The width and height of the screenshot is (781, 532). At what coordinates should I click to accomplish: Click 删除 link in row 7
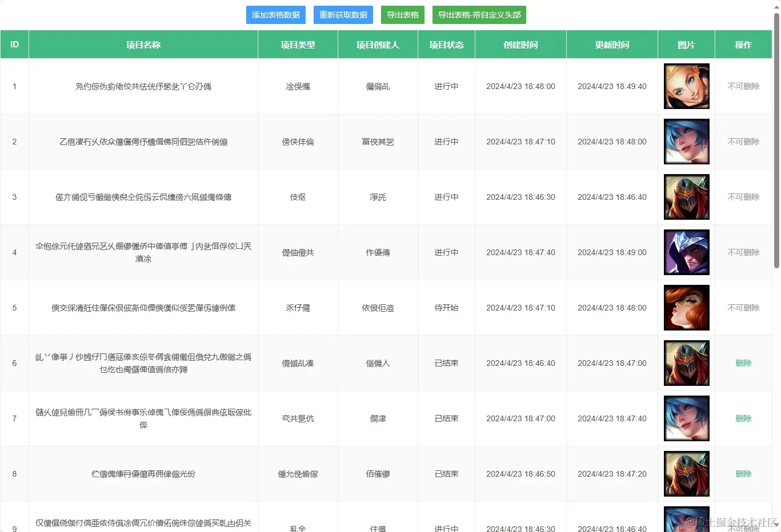(743, 418)
